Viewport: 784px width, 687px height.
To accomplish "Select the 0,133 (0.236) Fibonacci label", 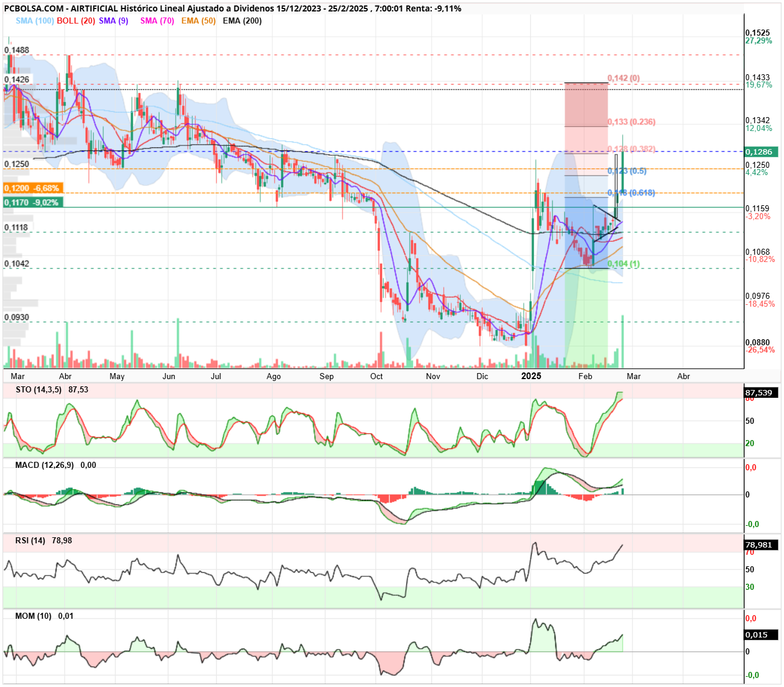I will pos(631,122).
